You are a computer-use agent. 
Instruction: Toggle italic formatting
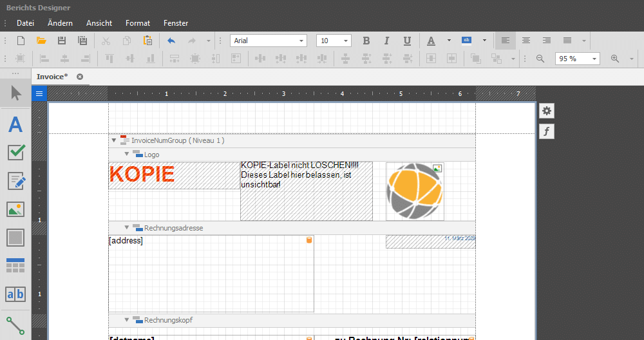tap(386, 41)
